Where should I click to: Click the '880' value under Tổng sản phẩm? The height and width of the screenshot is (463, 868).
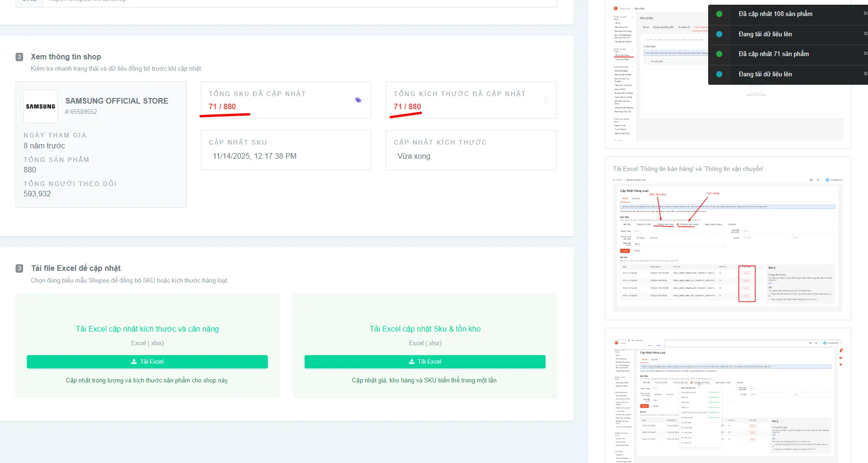(30, 170)
